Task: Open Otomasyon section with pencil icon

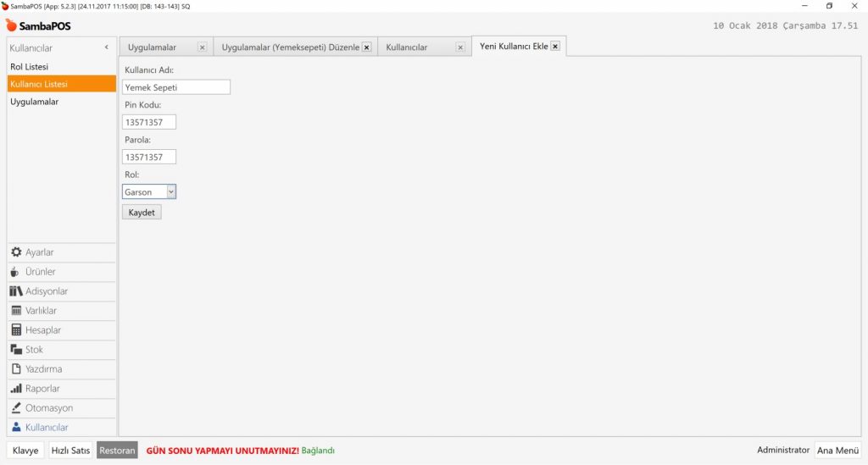Action: (48, 408)
